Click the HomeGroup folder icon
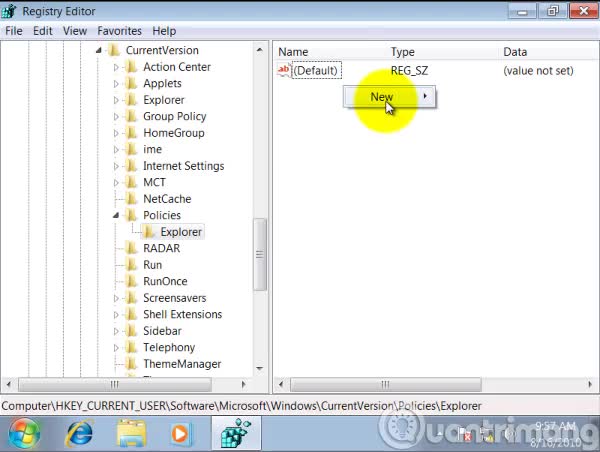Screen dimensions: 600x452 132,133
